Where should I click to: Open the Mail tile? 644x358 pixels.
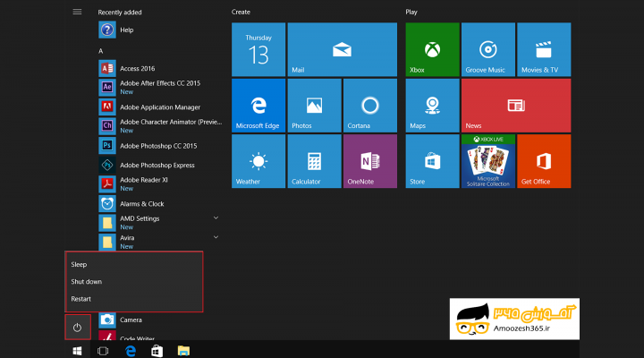[342, 49]
